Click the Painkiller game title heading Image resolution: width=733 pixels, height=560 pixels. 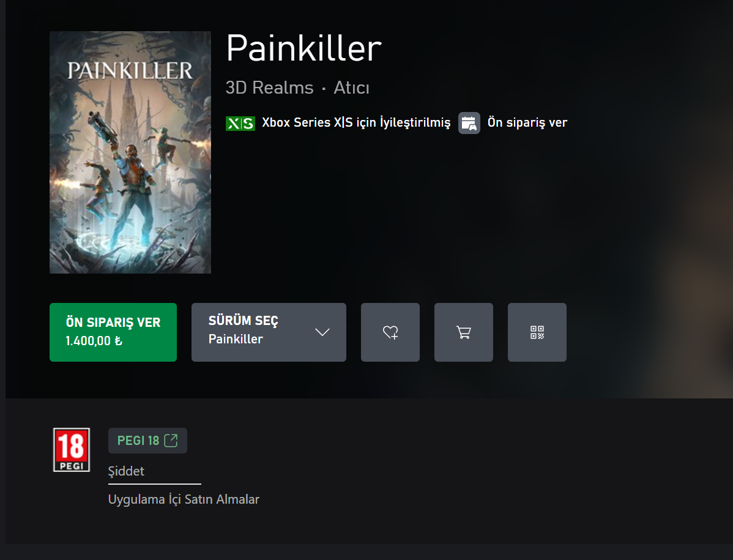pos(304,48)
